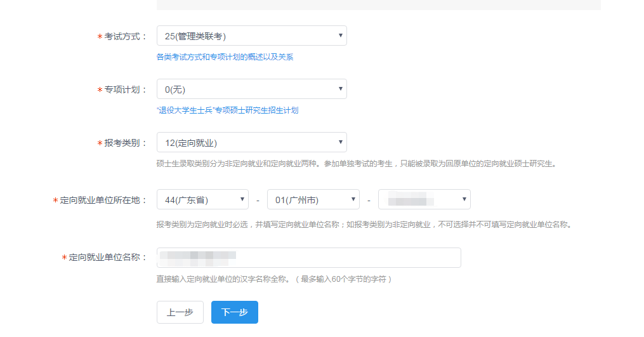The width and height of the screenshot is (644, 337).
Task: Click the 报考类别为定向就业时必选 hint text
Action: (x=364, y=224)
